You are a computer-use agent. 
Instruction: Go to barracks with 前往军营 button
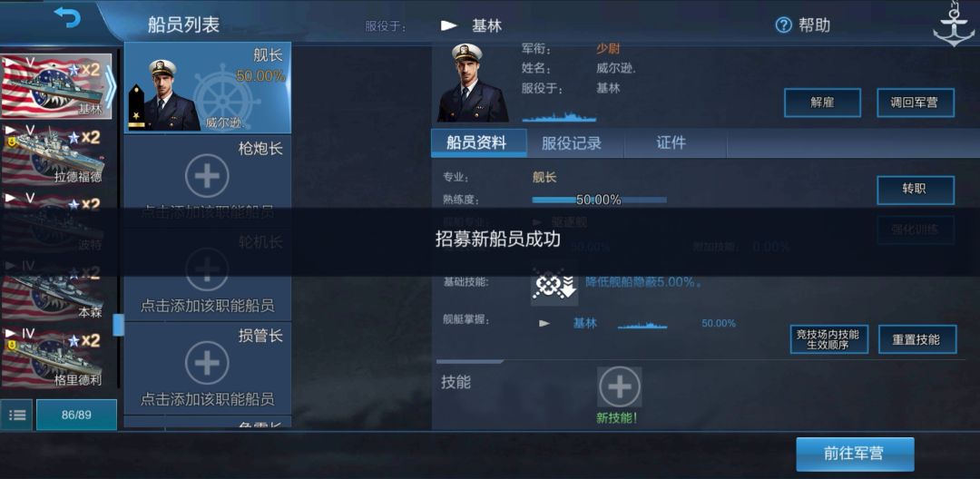click(x=855, y=454)
